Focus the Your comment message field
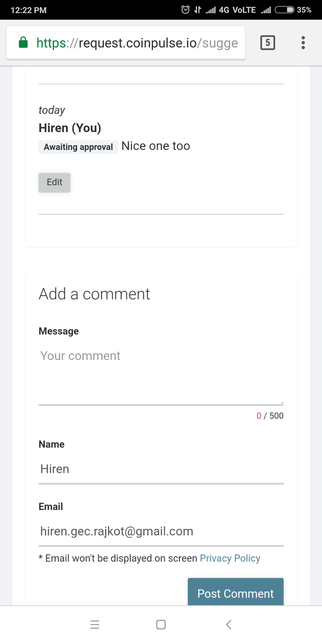Image resolution: width=322 pixels, height=644 pixels. 161,375
